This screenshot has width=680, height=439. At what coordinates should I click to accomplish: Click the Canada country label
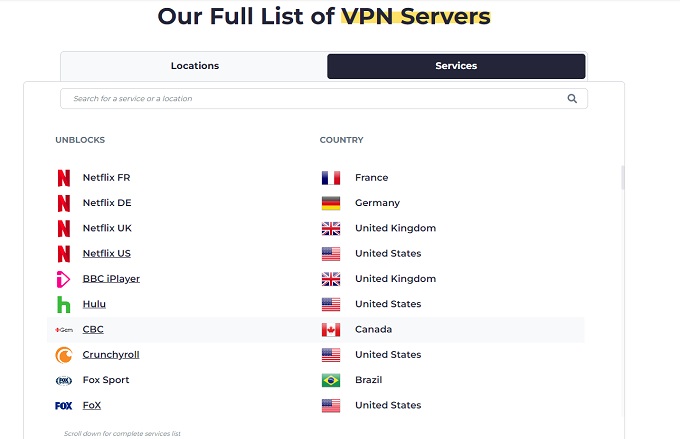pos(373,329)
